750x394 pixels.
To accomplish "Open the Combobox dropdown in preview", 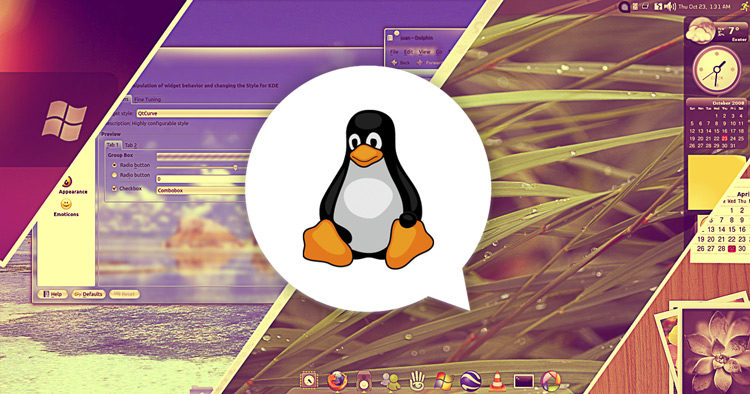I will pos(202,190).
